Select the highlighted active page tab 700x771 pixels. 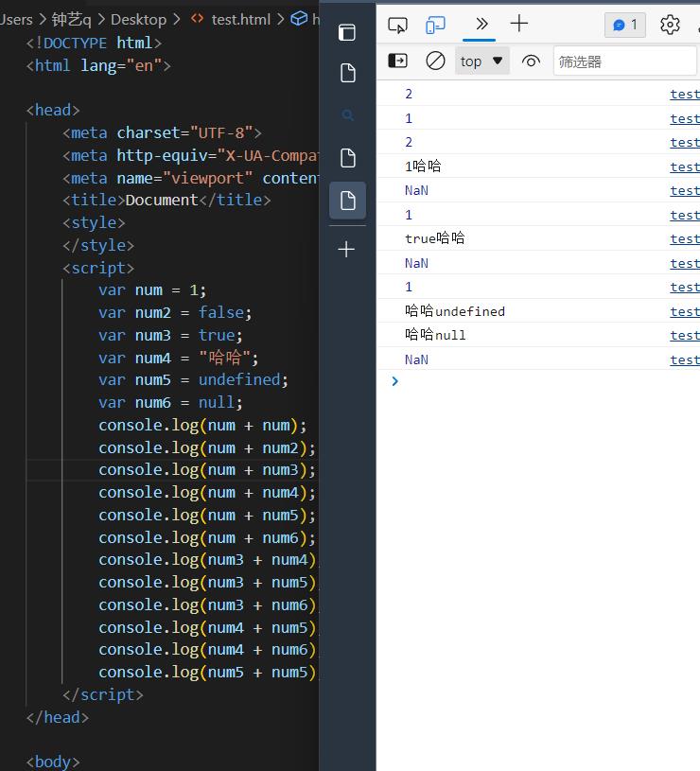(347, 201)
